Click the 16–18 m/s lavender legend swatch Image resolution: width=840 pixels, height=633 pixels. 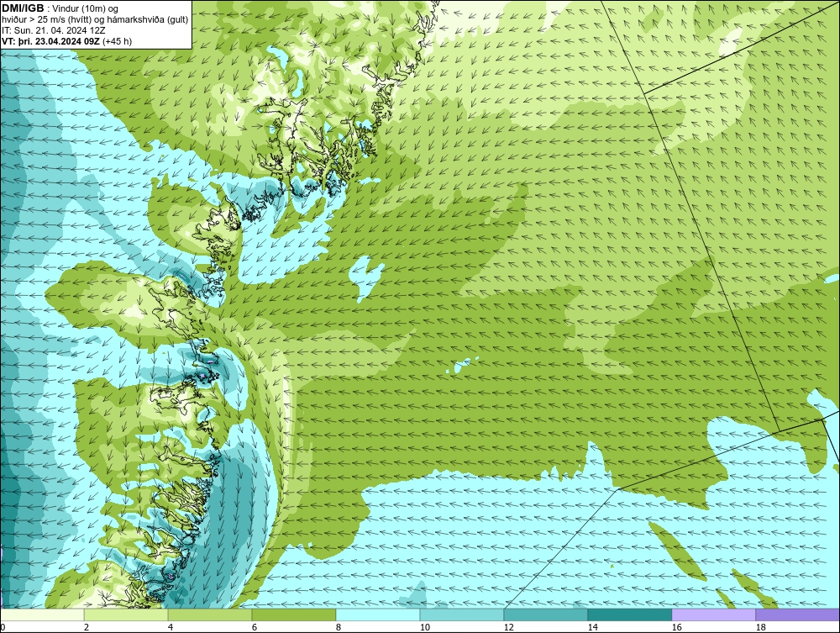[713, 615]
